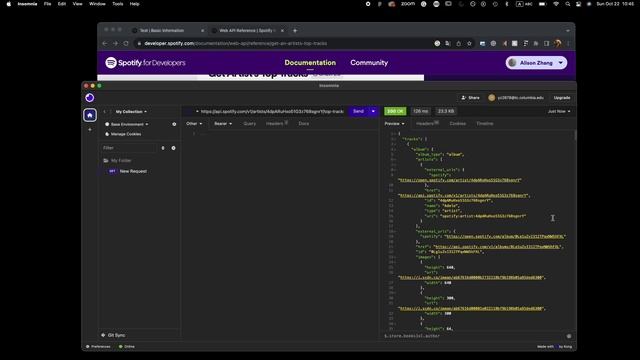Open Git Sync in the sidebar footer

click(x=113, y=335)
